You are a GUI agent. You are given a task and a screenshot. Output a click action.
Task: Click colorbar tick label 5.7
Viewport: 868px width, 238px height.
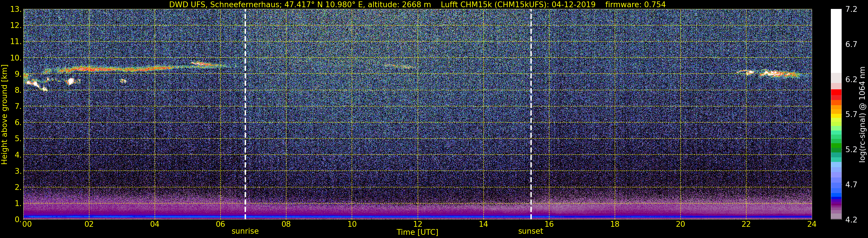pos(851,115)
